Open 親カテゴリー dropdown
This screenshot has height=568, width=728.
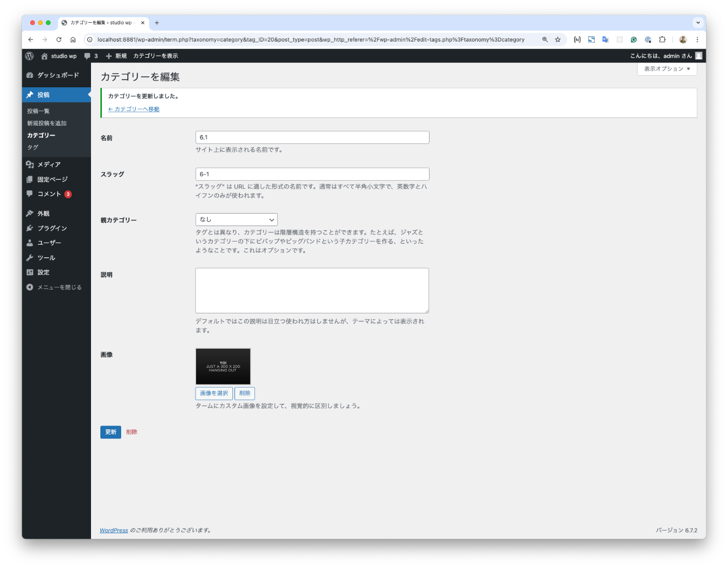tap(237, 220)
